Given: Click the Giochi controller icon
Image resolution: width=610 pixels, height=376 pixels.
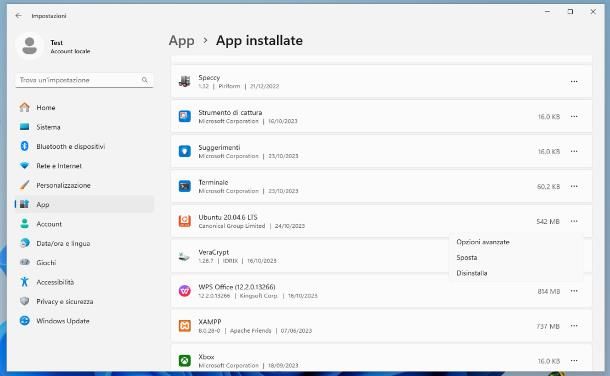Looking at the screenshot, I should pyautogui.click(x=25, y=262).
